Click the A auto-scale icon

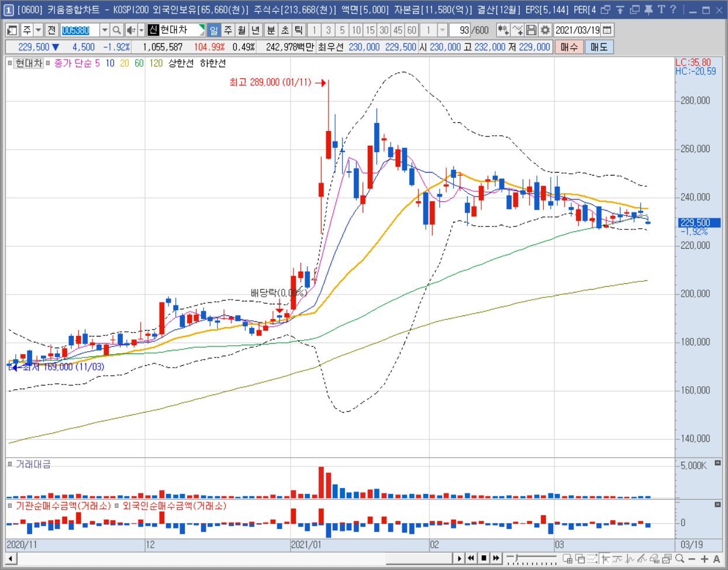(x=717, y=559)
